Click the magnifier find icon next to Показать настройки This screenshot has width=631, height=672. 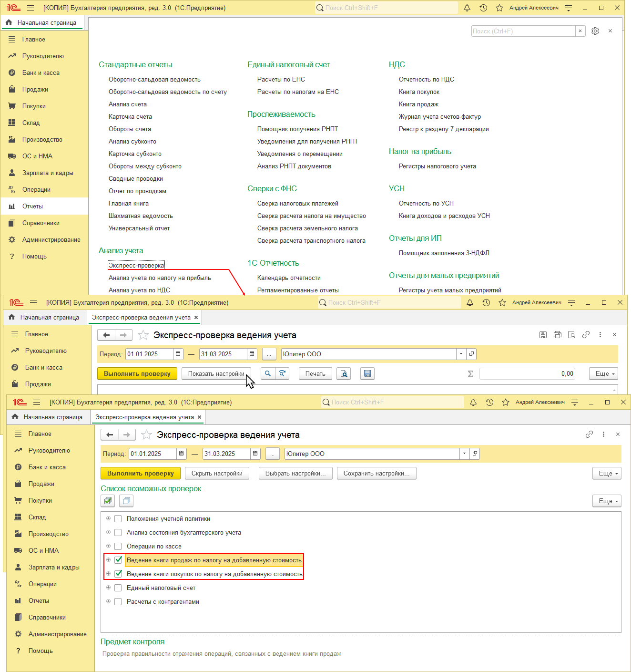pos(268,374)
